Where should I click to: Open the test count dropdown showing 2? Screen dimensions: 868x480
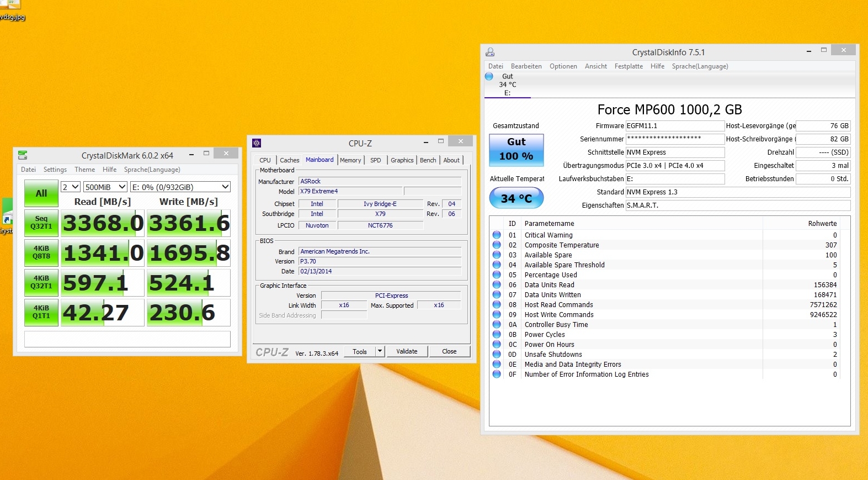[x=71, y=187]
